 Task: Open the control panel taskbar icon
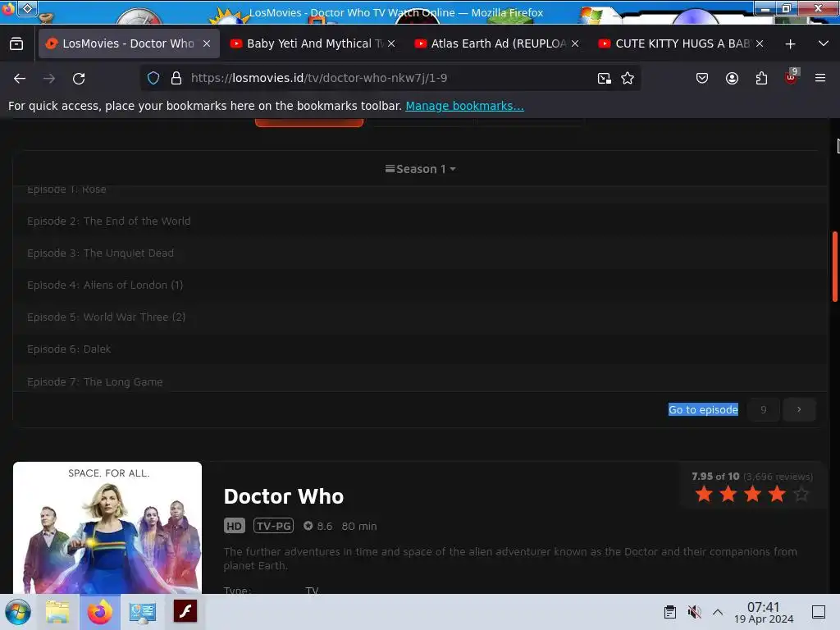pos(143,612)
